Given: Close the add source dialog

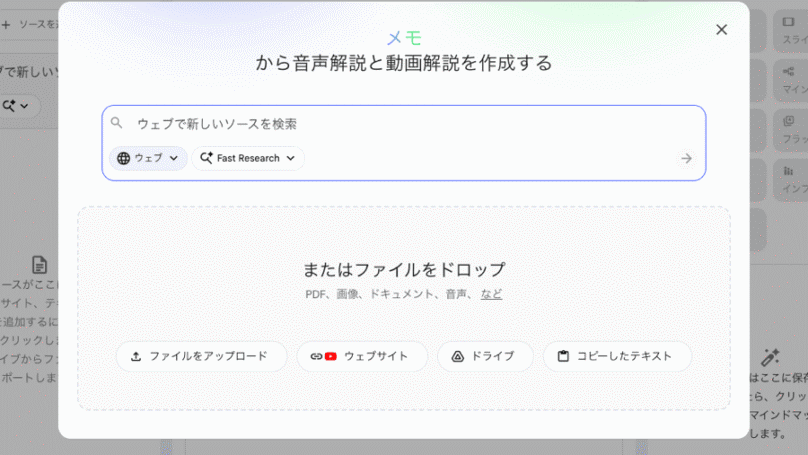Looking at the screenshot, I should (721, 30).
